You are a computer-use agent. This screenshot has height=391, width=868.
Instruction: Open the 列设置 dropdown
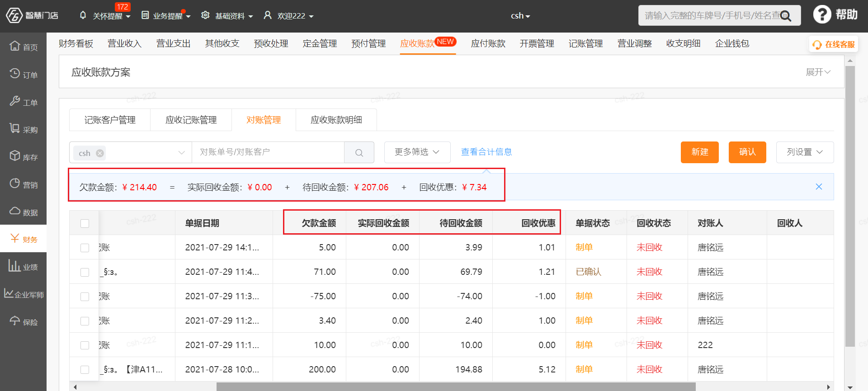805,152
